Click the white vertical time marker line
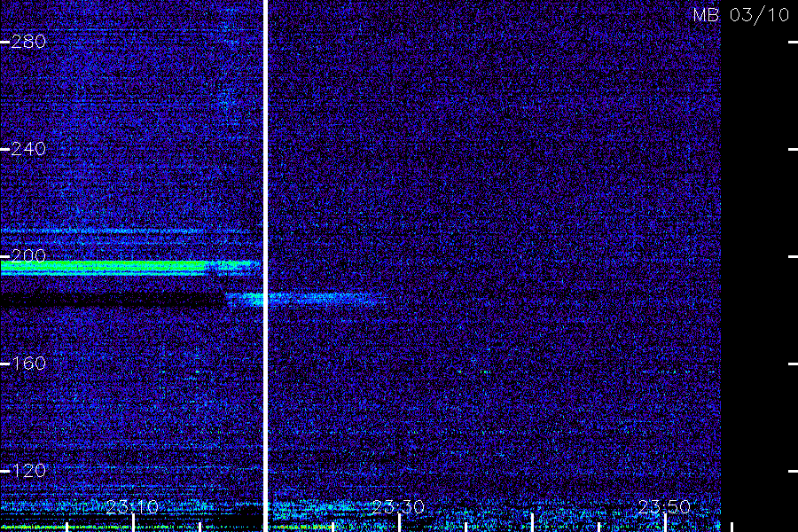The width and height of the screenshot is (798, 532). (x=265, y=266)
